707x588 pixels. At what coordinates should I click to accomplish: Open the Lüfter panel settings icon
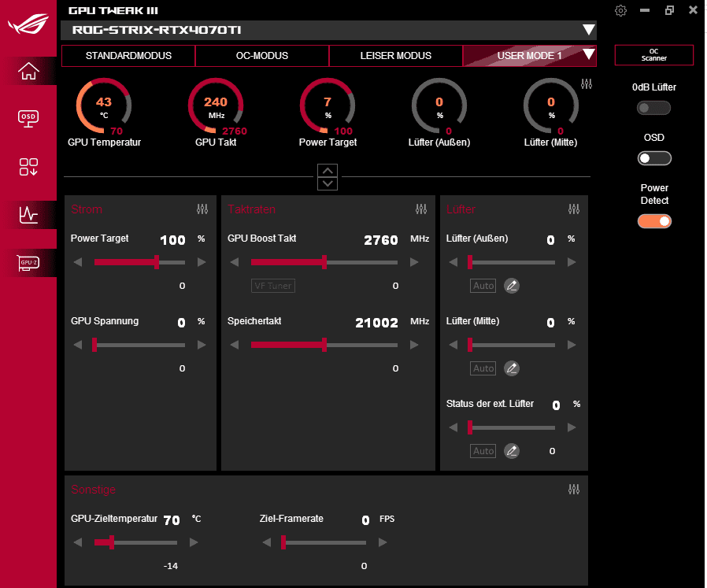(574, 209)
